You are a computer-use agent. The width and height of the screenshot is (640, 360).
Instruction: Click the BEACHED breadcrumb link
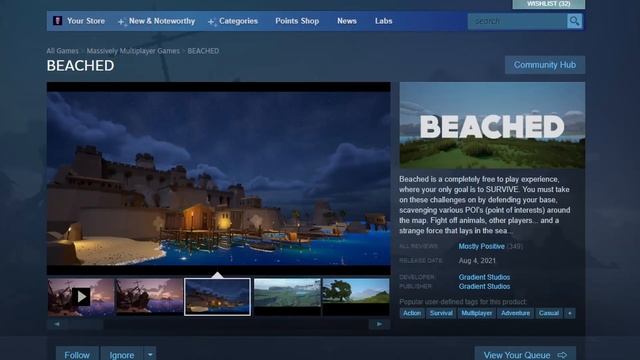click(x=203, y=51)
